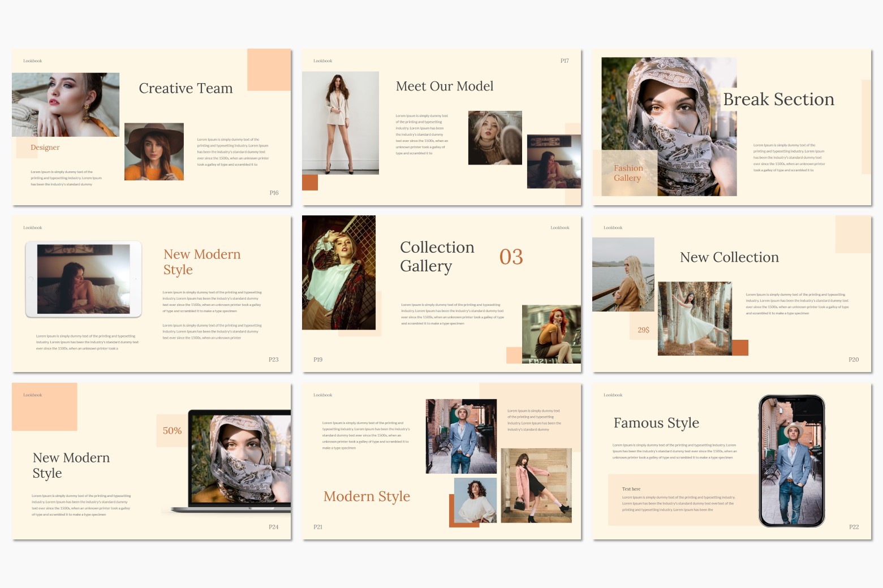Select the tablet mockup image
Viewport: 883px width, 588px height.
(83, 279)
